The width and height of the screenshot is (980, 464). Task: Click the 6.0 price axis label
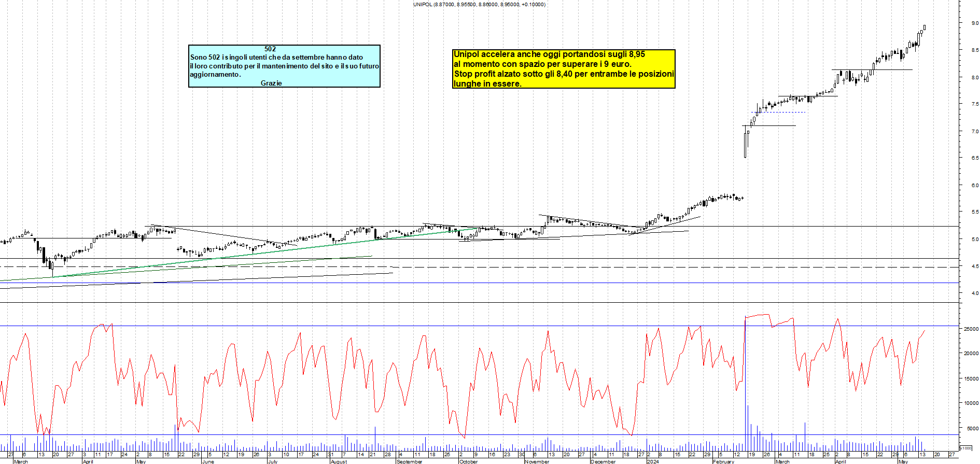[975, 185]
